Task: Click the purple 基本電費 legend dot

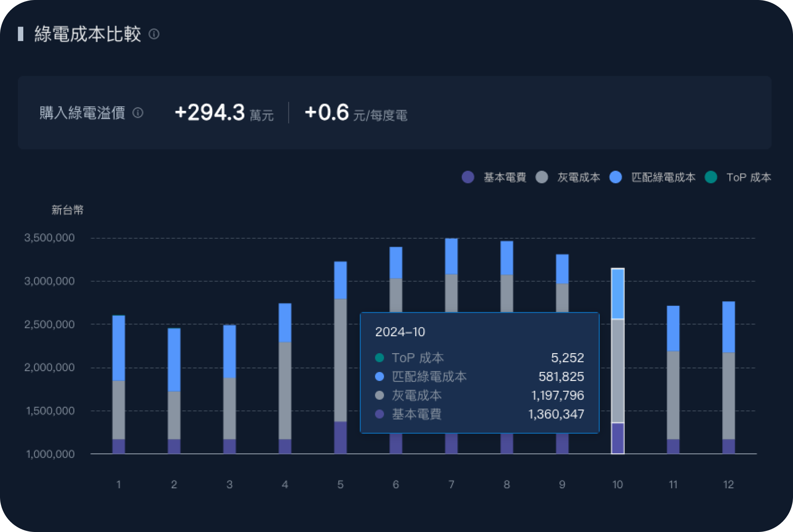Action: point(468,177)
